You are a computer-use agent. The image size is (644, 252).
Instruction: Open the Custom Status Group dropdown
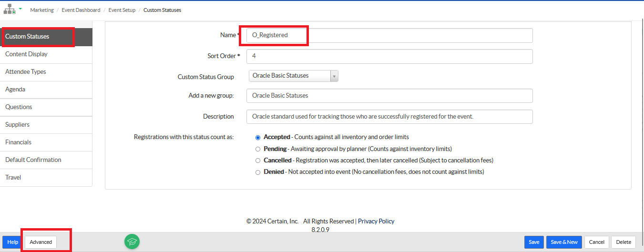point(293,76)
